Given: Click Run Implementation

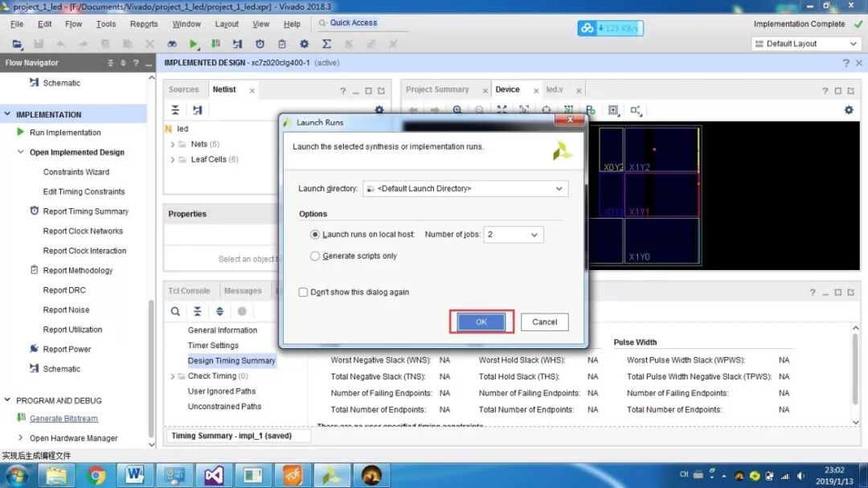Looking at the screenshot, I should coord(65,133).
